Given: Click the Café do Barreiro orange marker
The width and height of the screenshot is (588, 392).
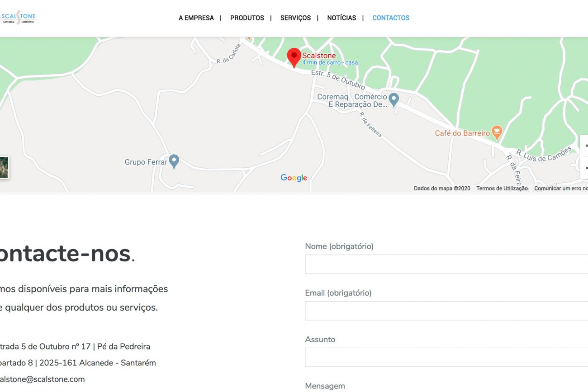Looking at the screenshot, I should click(497, 132).
